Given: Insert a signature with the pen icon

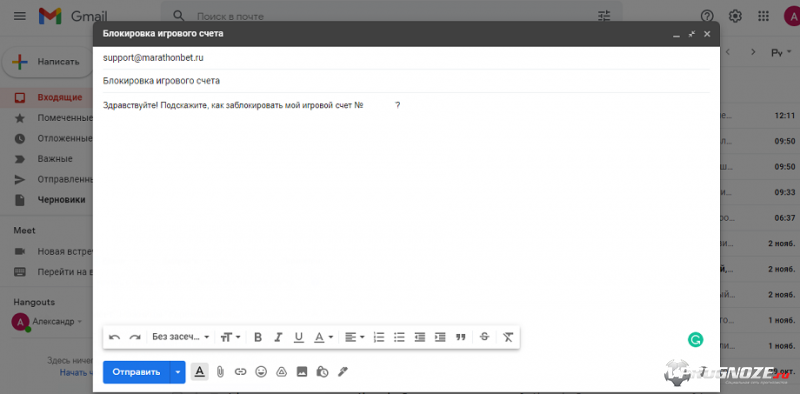Looking at the screenshot, I should (343, 372).
